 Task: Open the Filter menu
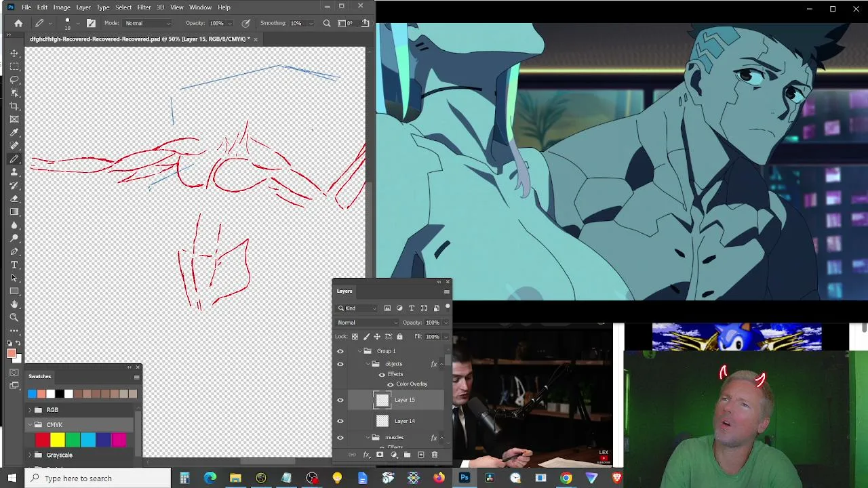pyautogui.click(x=144, y=7)
